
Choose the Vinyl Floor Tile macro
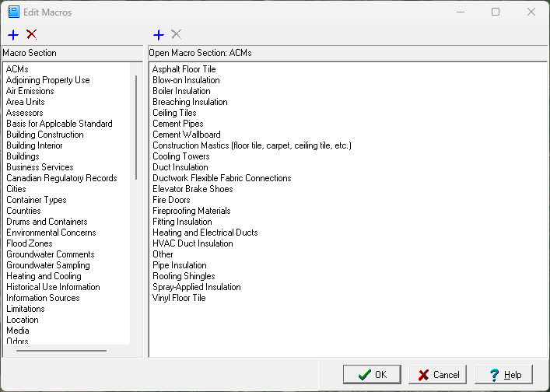[179, 298]
